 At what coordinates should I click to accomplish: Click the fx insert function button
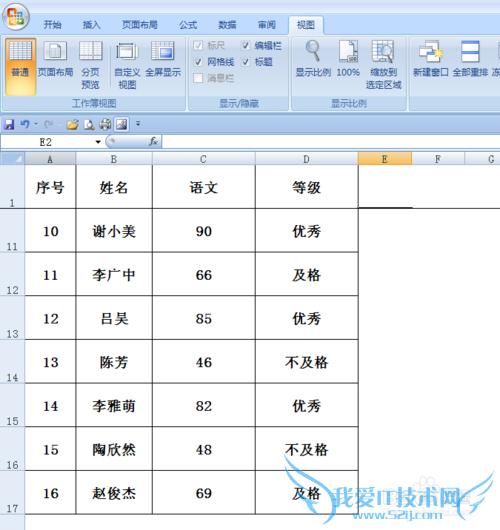153,141
